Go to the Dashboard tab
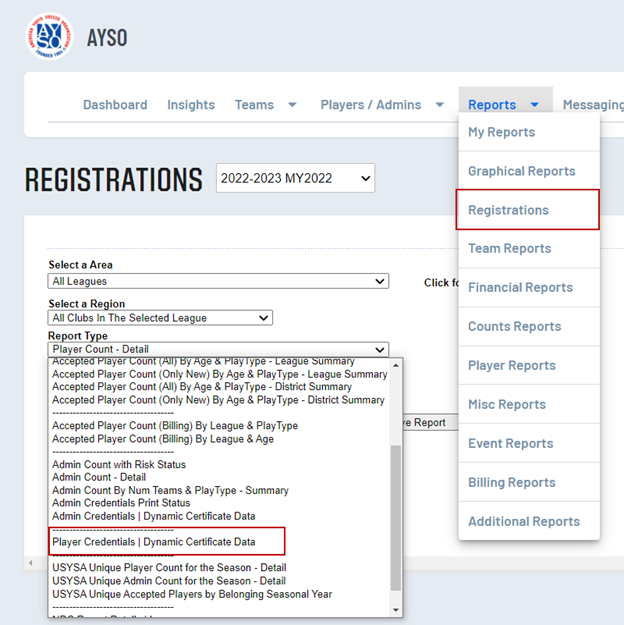The width and height of the screenshot is (624, 625). click(x=115, y=105)
